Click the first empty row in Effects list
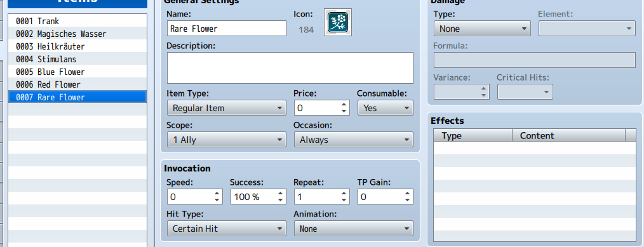 point(534,148)
